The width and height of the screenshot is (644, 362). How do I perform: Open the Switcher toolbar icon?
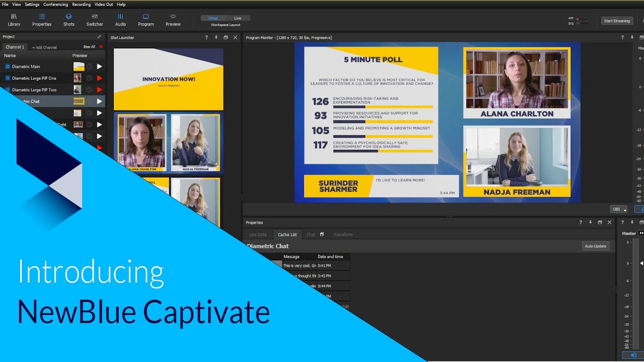point(95,20)
